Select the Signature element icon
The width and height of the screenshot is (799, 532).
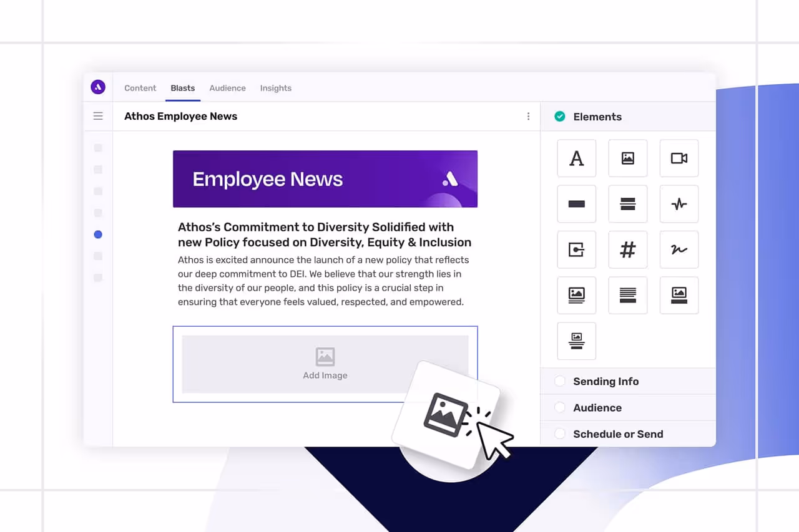click(x=679, y=249)
